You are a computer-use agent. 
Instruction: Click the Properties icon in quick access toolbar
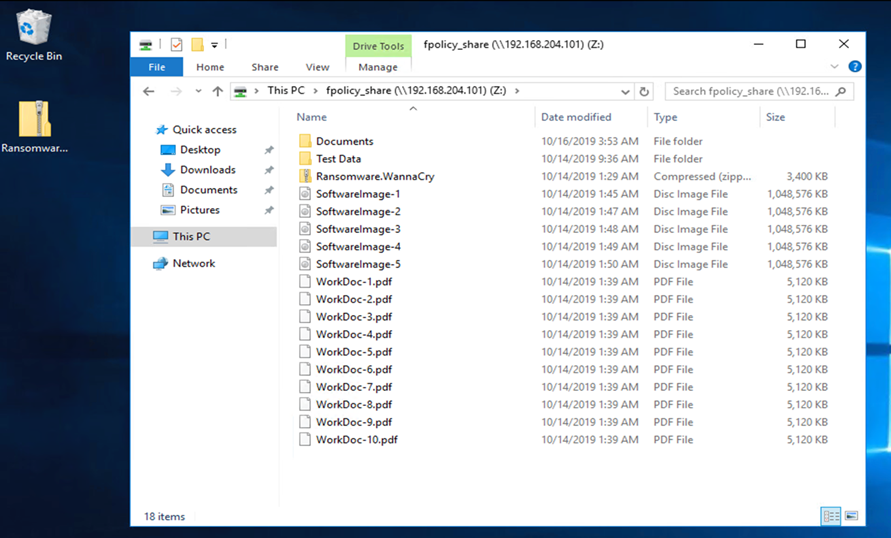click(177, 45)
